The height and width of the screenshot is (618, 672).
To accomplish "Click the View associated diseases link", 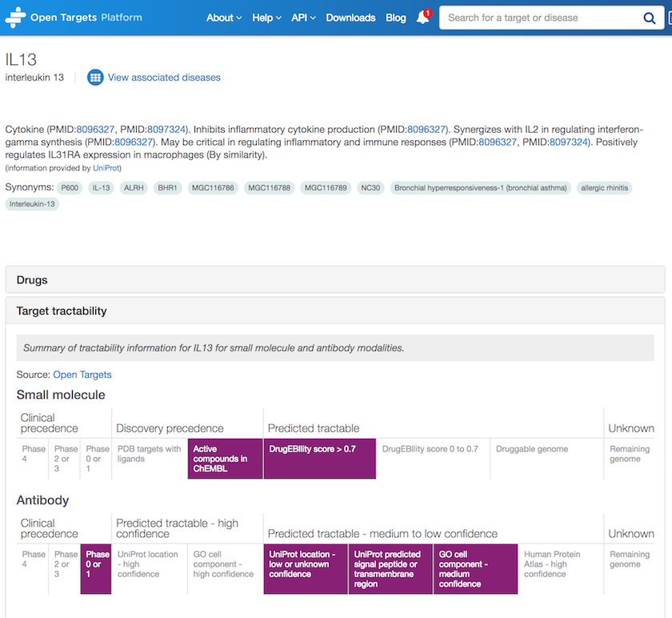I will click(x=163, y=77).
